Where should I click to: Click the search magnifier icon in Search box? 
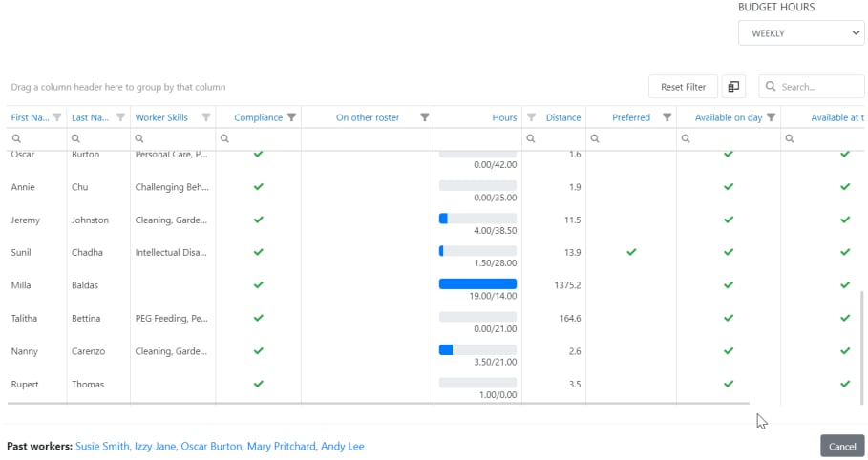point(770,86)
